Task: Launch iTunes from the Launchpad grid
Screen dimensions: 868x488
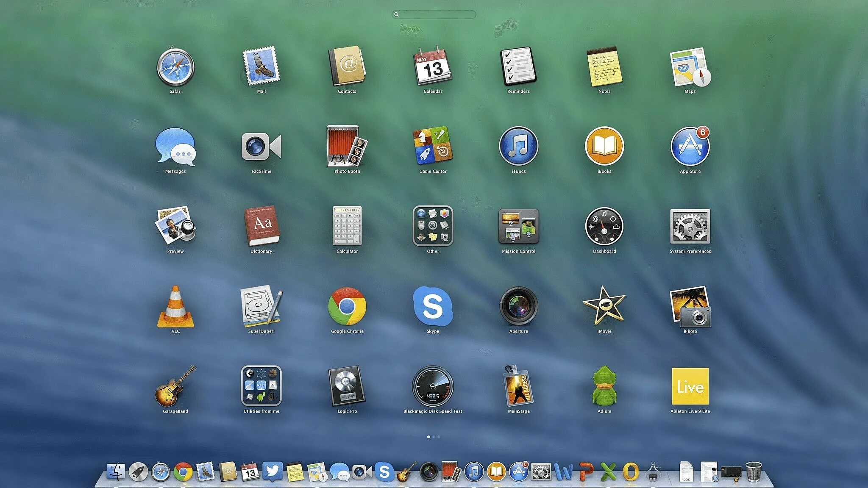Action: 518,146
